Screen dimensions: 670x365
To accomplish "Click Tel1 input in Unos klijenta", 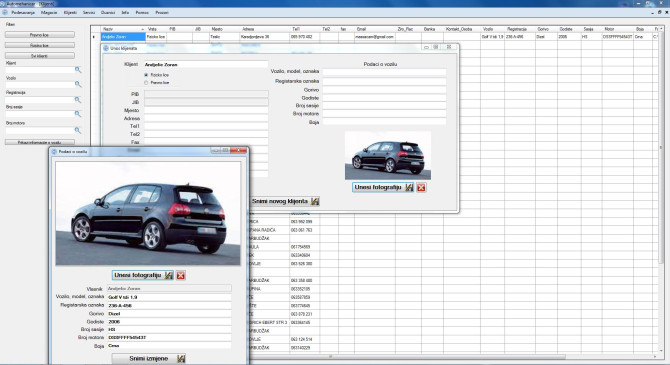I will coord(206,126).
